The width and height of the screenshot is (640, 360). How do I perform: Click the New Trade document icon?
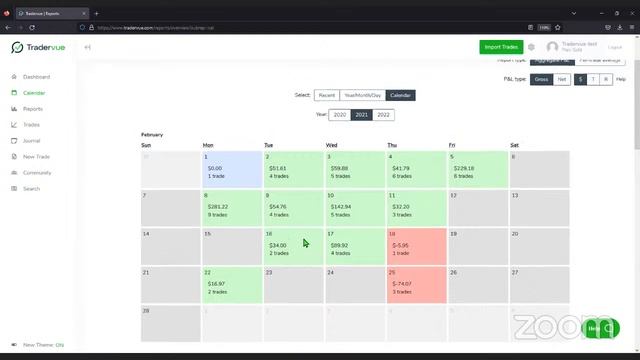pyautogui.click(x=14, y=156)
